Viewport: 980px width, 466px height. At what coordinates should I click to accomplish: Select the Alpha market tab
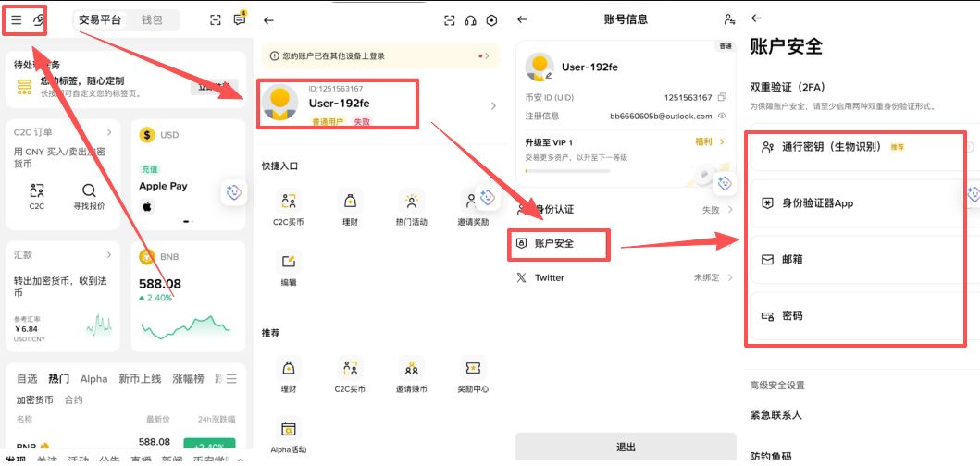pos(93,378)
